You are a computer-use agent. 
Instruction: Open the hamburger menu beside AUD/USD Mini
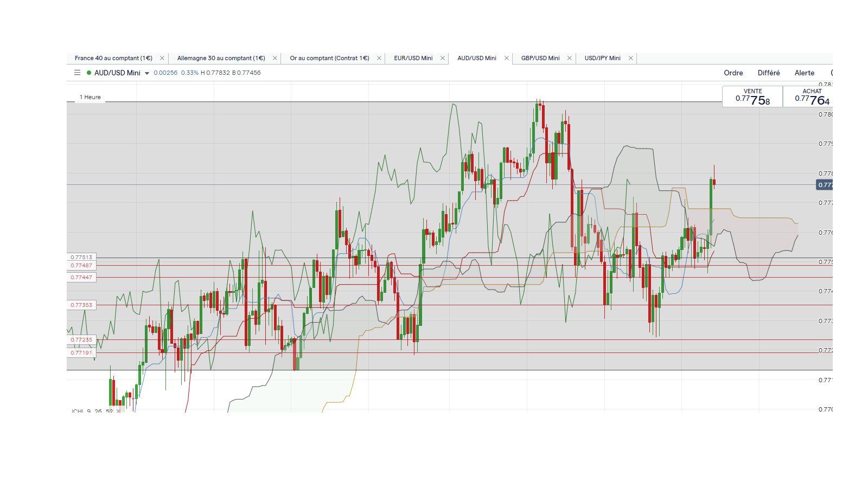77,73
